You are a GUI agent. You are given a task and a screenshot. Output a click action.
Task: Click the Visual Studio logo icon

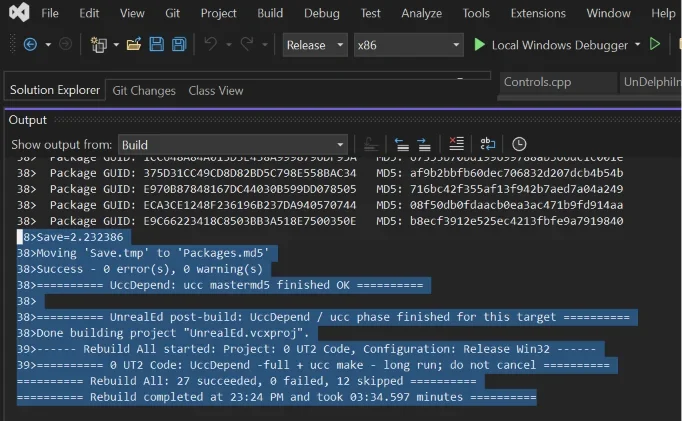(x=19, y=12)
